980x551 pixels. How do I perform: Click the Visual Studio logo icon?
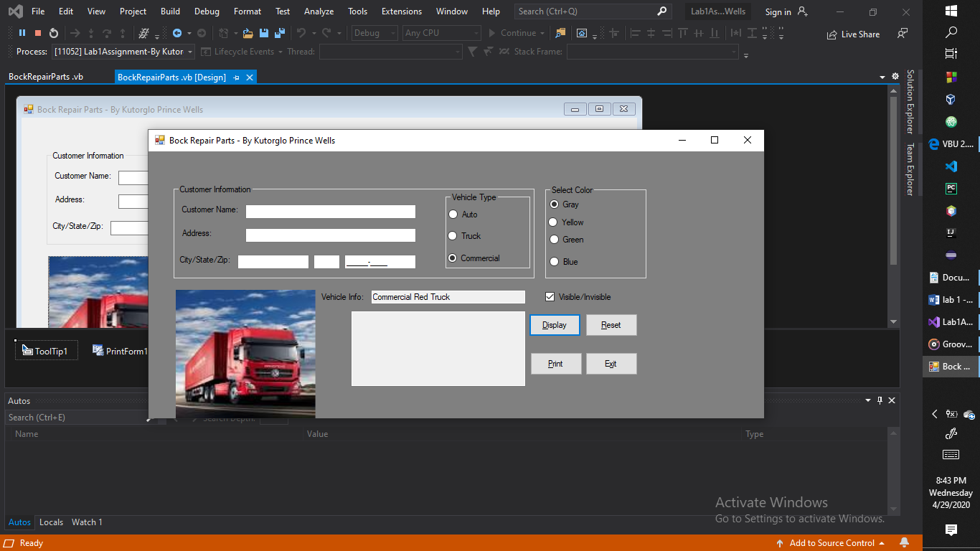tap(15, 11)
